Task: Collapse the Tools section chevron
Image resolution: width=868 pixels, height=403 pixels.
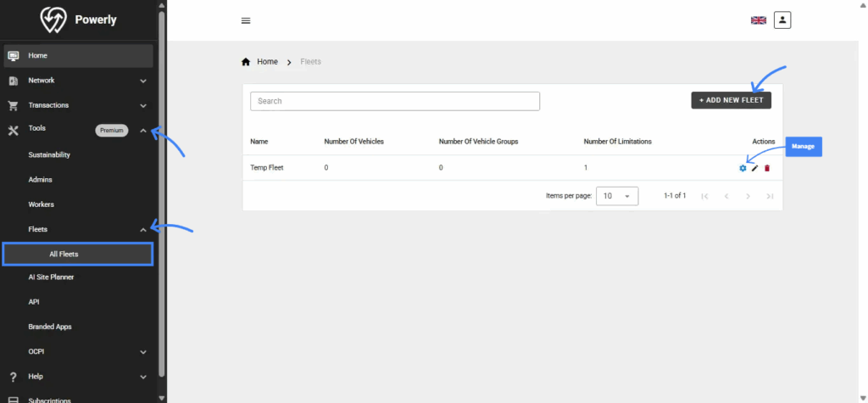Action: tap(143, 131)
